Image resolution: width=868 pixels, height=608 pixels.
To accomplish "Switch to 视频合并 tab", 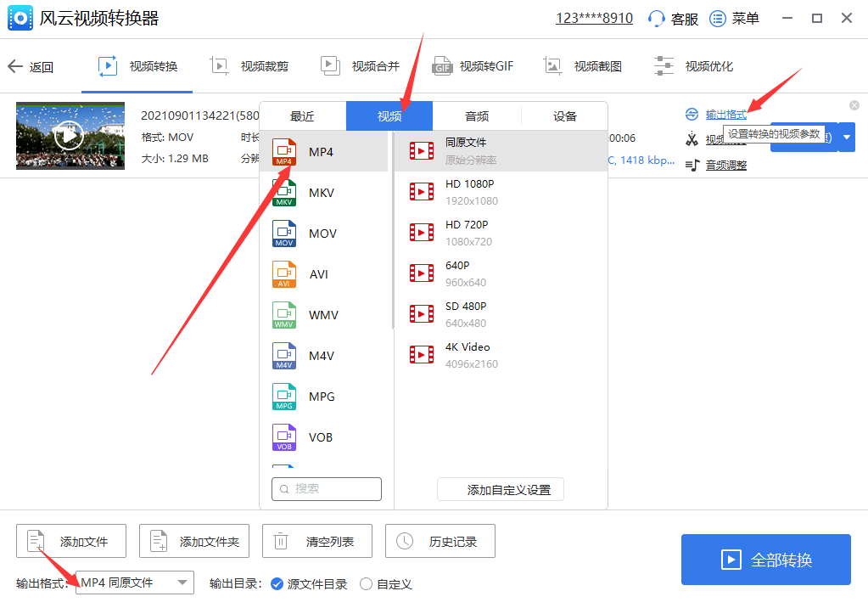I will pyautogui.click(x=360, y=66).
